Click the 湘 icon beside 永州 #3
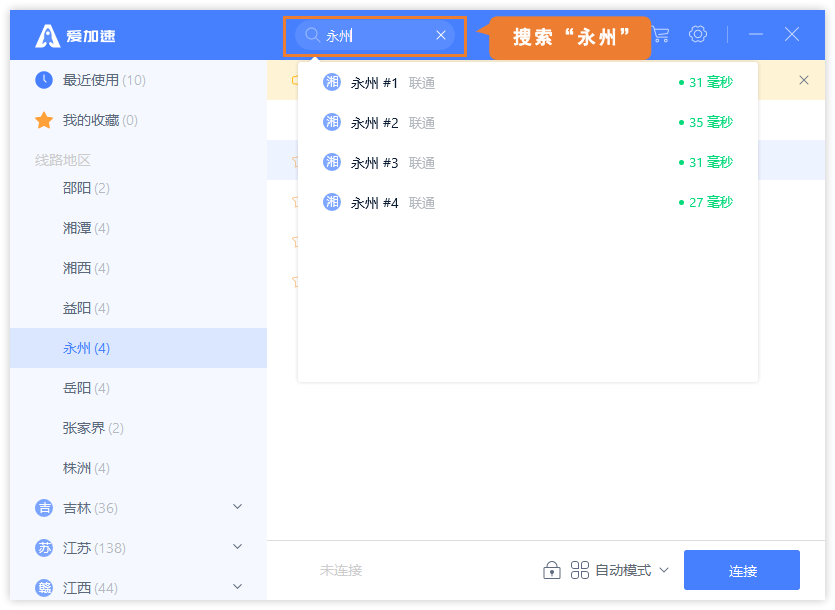Screen dimensions: 835x610 (332, 162)
